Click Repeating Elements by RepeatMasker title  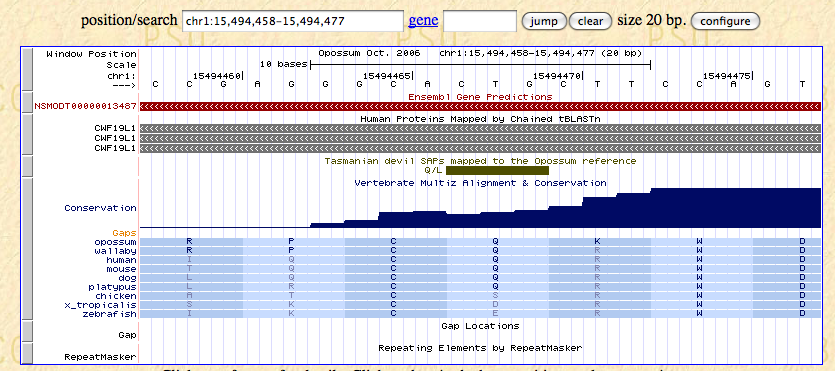pos(480,348)
